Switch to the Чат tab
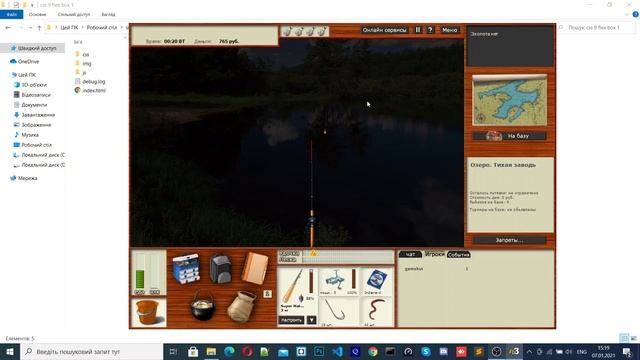The height and width of the screenshot is (360, 640). click(x=410, y=254)
